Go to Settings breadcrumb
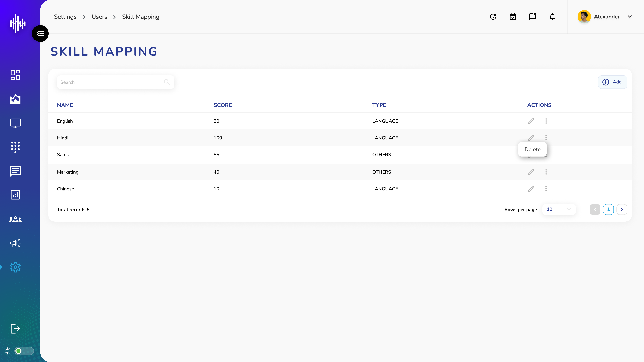The image size is (644, 362). click(x=65, y=17)
